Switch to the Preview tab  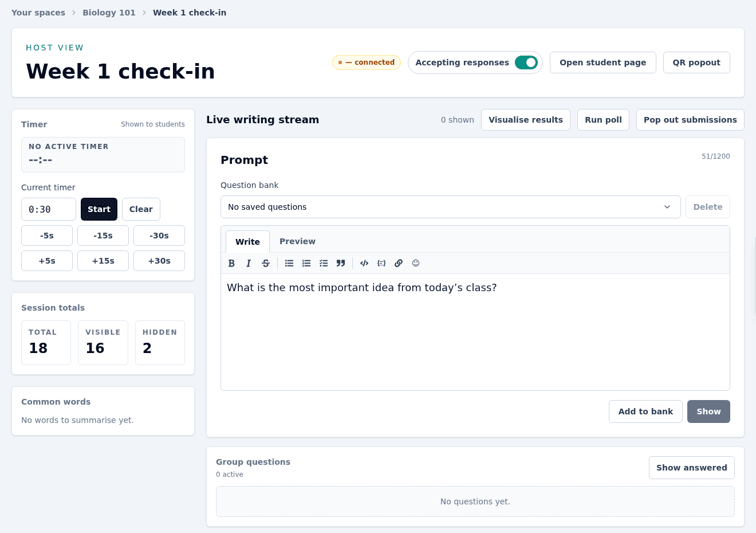297,241
